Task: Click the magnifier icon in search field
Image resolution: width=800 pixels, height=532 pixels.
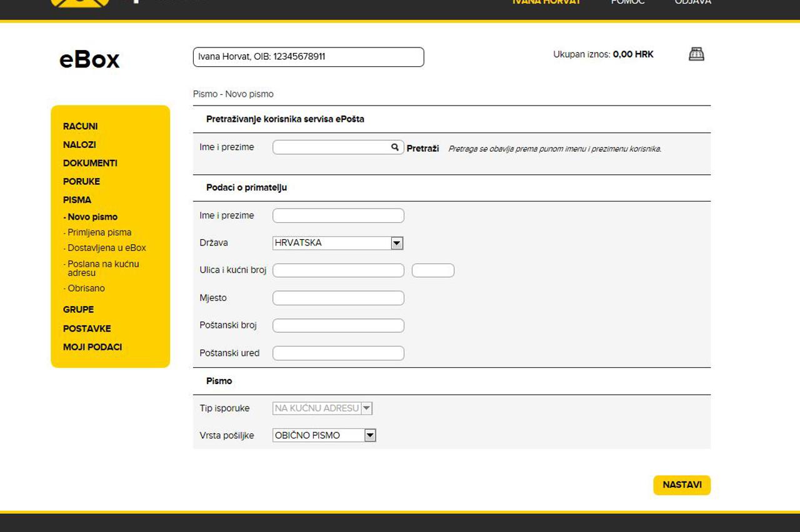Action: pyautogui.click(x=395, y=147)
